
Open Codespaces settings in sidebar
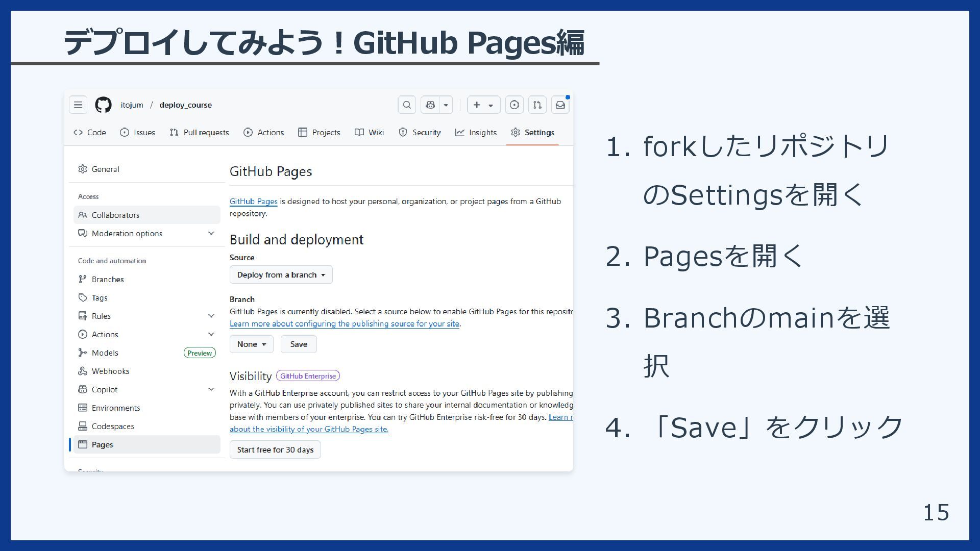pos(147,427)
